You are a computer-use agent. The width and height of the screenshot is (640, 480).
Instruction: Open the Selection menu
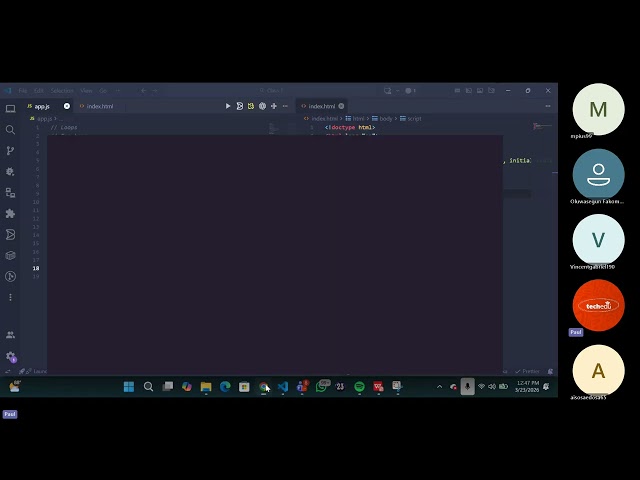coord(62,91)
